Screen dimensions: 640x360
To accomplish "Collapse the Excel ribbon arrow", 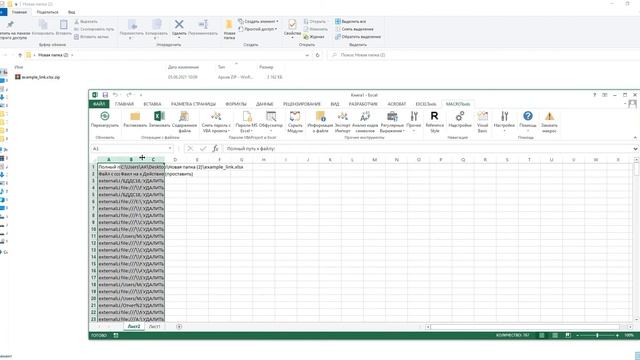I will point(635,138).
